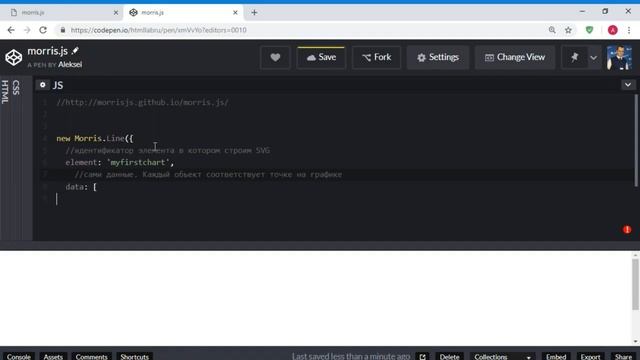Open pen Settings
The width and height of the screenshot is (640, 360).
point(438,58)
